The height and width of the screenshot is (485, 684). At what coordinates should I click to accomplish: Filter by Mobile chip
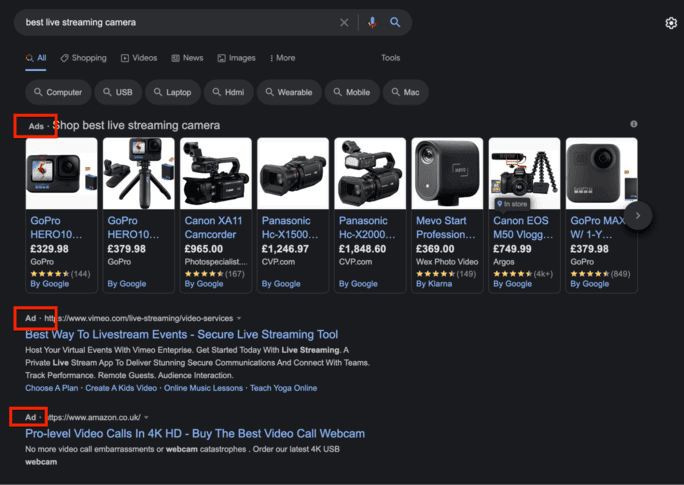[352, 92]
